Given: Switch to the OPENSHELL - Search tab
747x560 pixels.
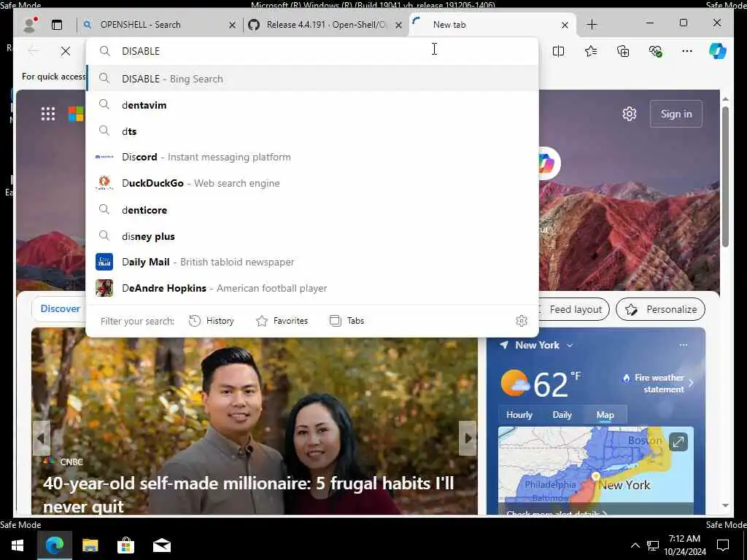Looking at the screenshot, I should pyautogui.click(x=160, y=25).
